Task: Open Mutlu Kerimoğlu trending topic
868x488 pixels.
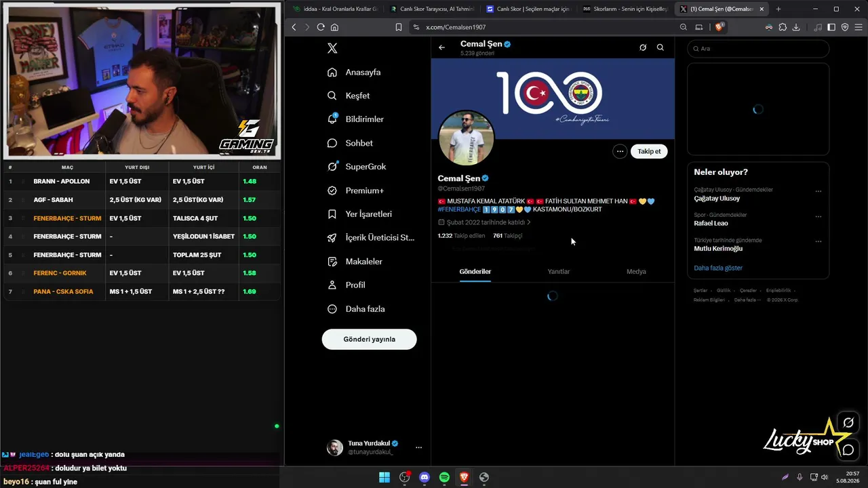Action: (x=718, y=249)
